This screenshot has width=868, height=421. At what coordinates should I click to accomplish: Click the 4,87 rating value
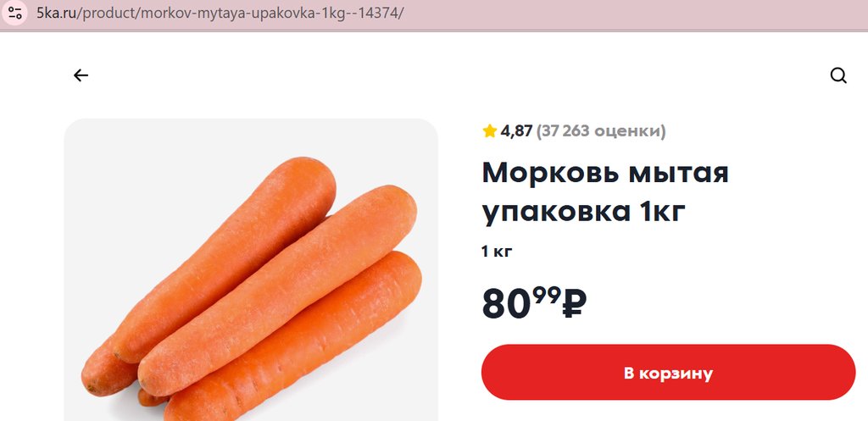click(x=516, y=130)
